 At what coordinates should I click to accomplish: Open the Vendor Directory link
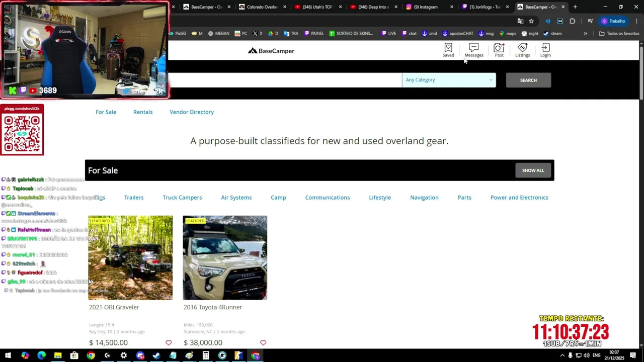point(192,112)
